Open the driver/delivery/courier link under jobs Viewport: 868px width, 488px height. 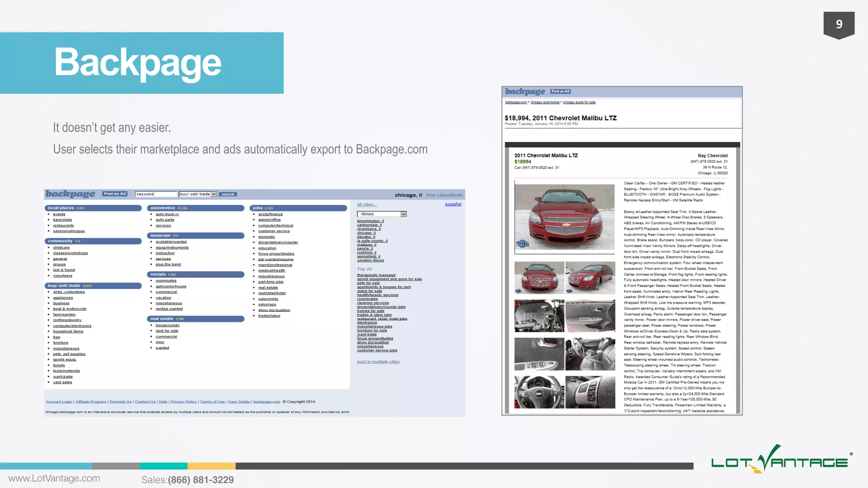278,242
